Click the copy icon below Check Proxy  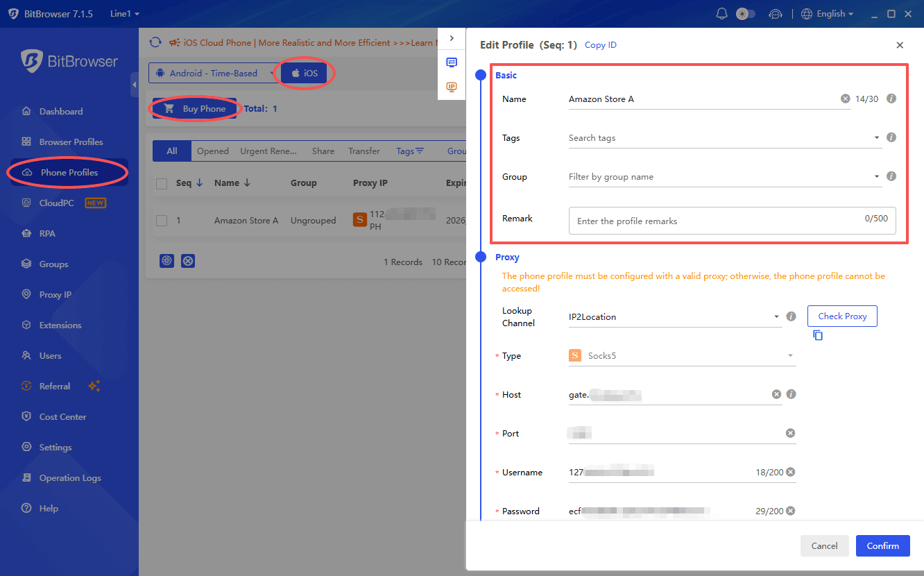[818, 335]
